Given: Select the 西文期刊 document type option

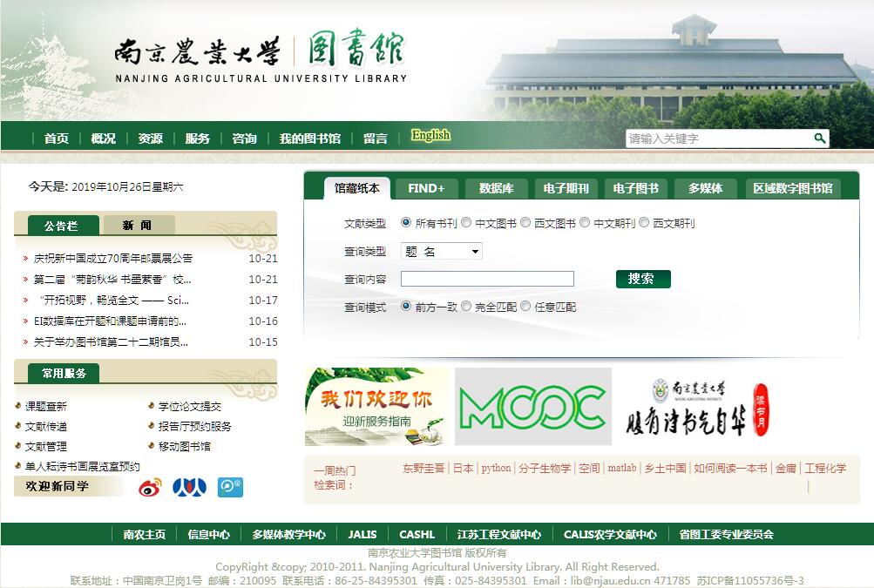Looking at the screenshot, I should (645, 223).
